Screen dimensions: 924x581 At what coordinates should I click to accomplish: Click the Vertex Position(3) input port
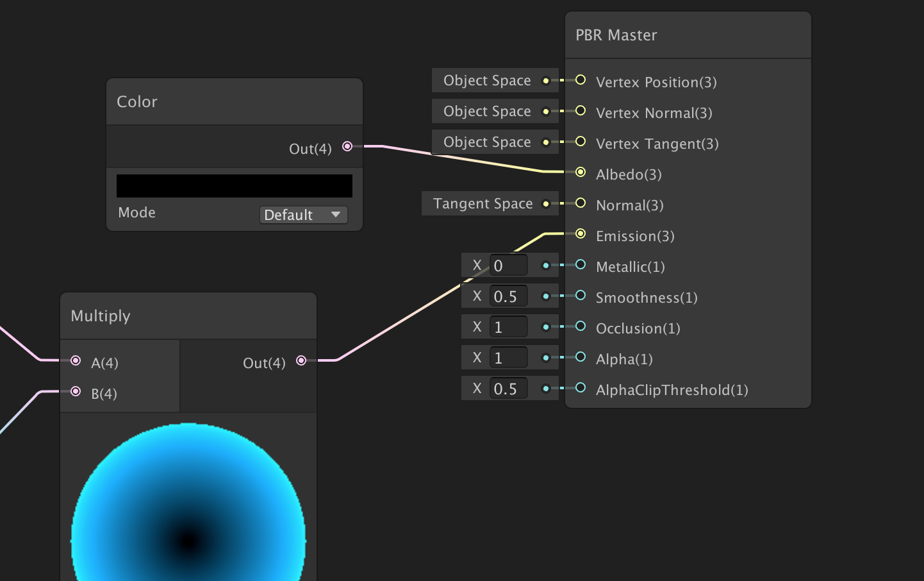[x=581, y=80]
